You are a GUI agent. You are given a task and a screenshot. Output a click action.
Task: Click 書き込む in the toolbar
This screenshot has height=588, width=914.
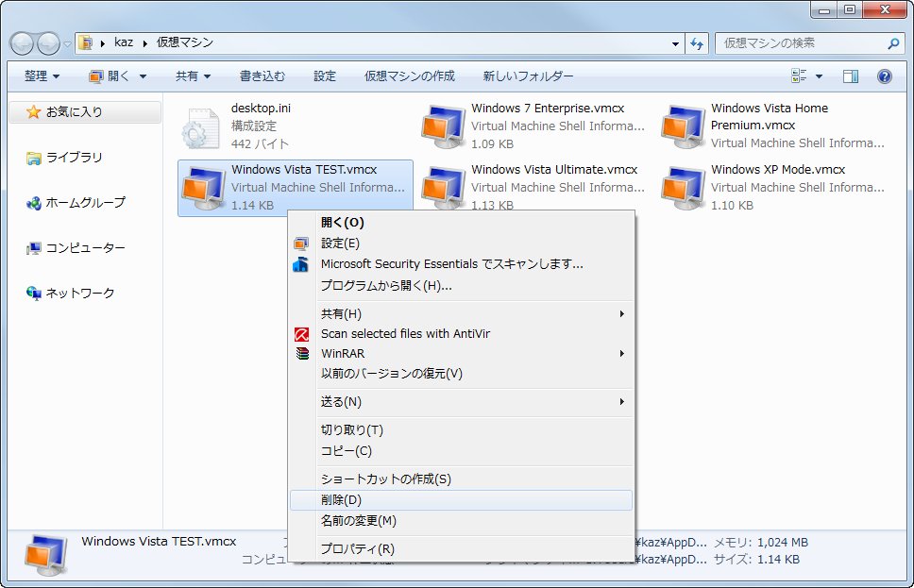coord(262,76)
